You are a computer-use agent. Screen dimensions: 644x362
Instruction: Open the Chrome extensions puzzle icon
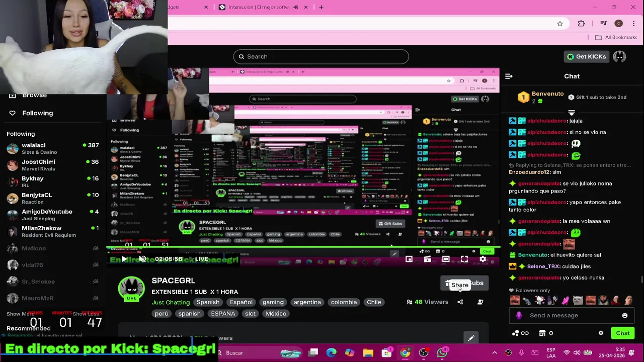tap(581, 23)
